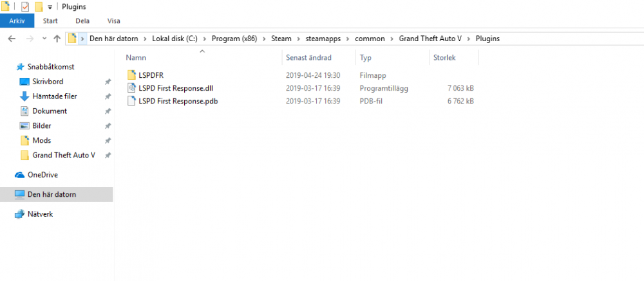Click Lokal disk (C:) in address path
The height and width of the screenshot is (281, 644).
point(175,39)
